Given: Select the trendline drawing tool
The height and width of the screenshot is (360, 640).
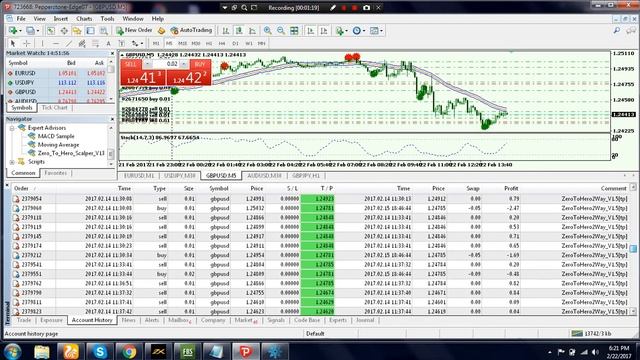Looking at the screenshot, I should 69,43.
